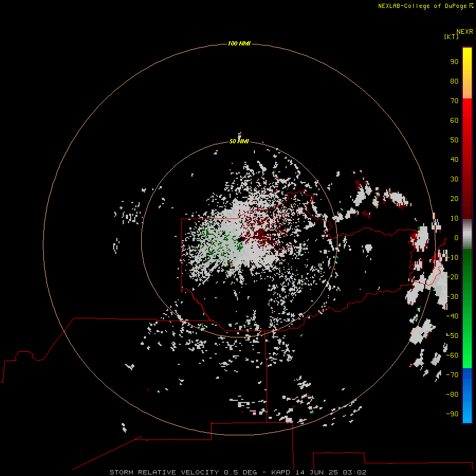Image resolution: width=476 pixels, height=476 pixels.
Task: Click the [KT] units label
Action: (451, 36)
